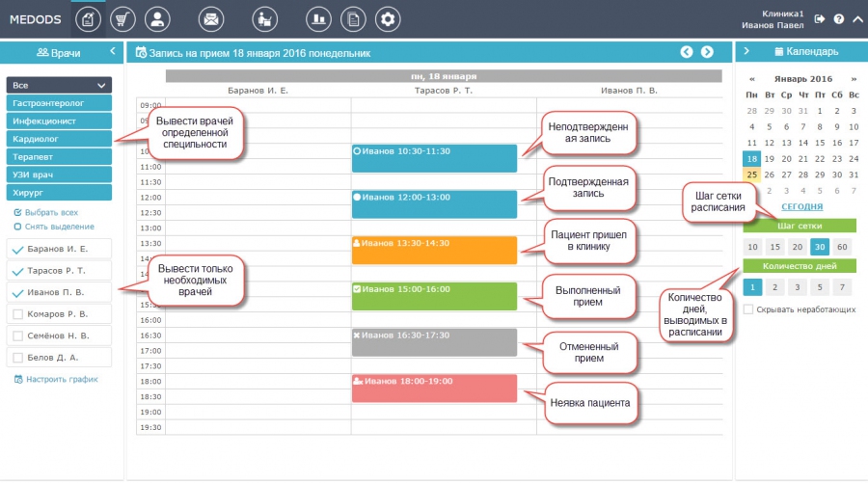Collapse the Врачи panel arrow
This screenshot has height=483, width=868.
click(113, 51)
